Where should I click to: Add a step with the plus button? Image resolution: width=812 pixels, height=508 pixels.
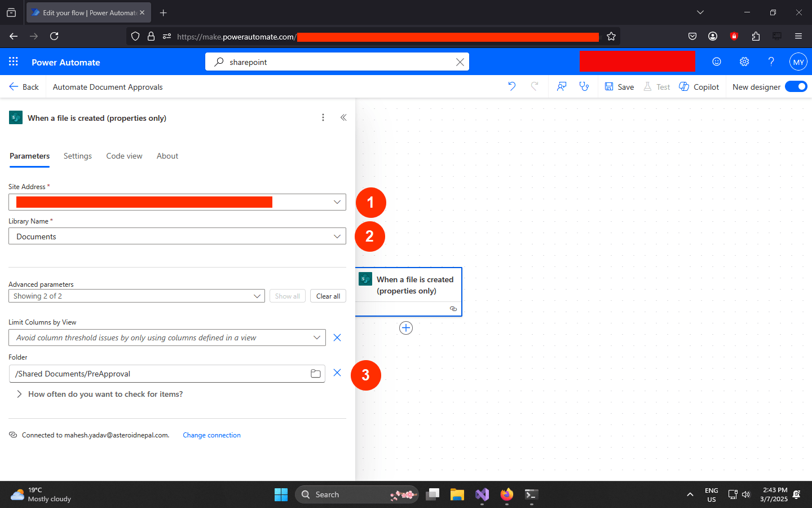[x=406, y=328]
